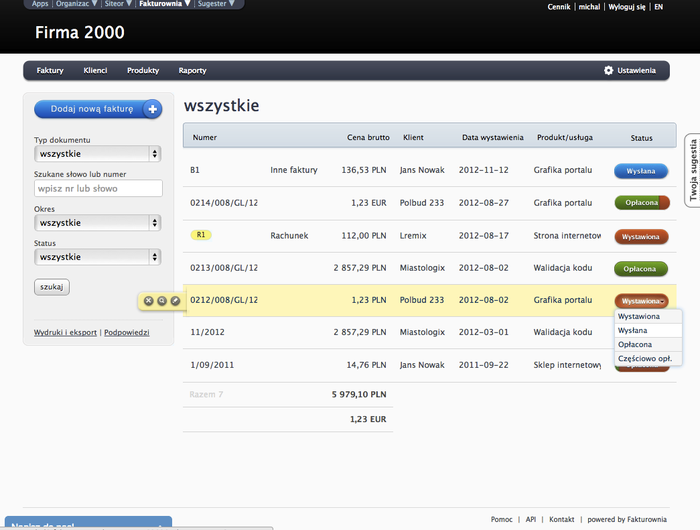The height and width of the screenshot is (530, 700).
Task: Open the Wydruki i eksport link
Action: pyautogui.click(x=66, y=332)
